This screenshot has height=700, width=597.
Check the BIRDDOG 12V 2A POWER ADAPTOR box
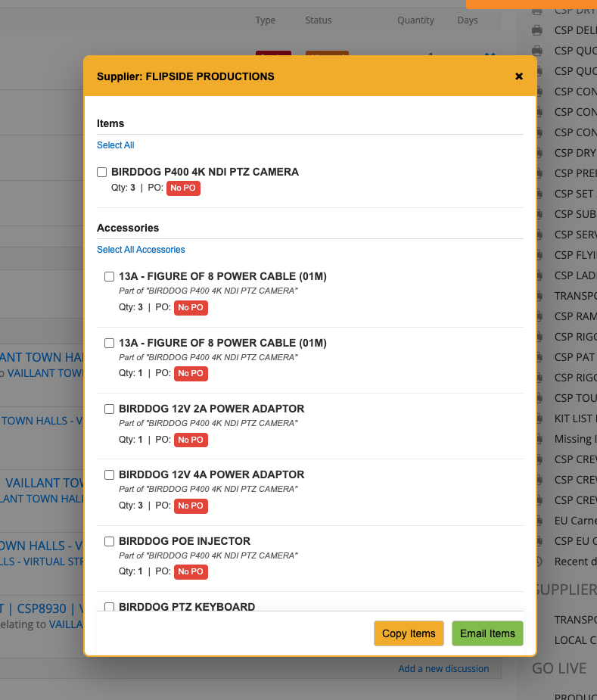tap(110, 409)
